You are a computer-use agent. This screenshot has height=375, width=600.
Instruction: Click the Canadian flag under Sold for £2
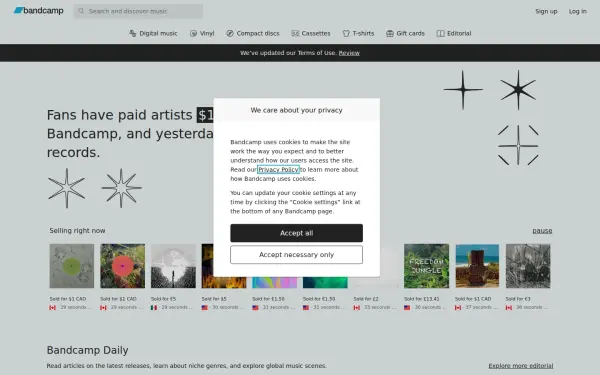click(357, 307)
